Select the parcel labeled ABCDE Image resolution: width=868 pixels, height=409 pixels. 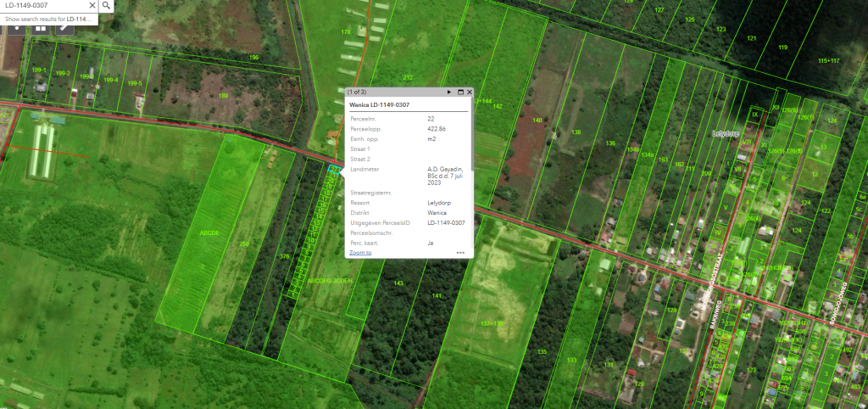click(209, 232)
